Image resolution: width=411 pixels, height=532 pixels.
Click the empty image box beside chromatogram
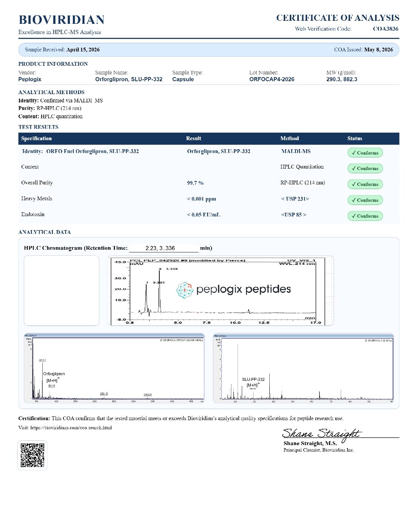click(x=62, y=291)
